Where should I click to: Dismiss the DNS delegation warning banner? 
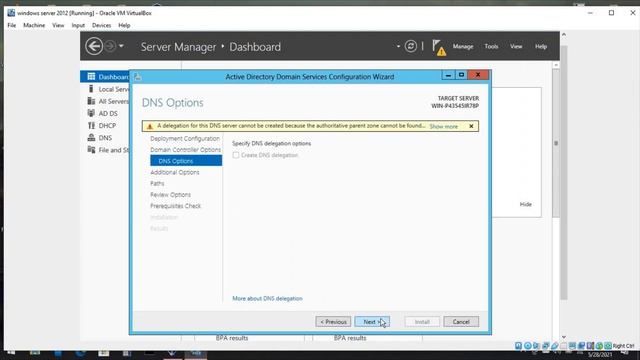(471, 126)
